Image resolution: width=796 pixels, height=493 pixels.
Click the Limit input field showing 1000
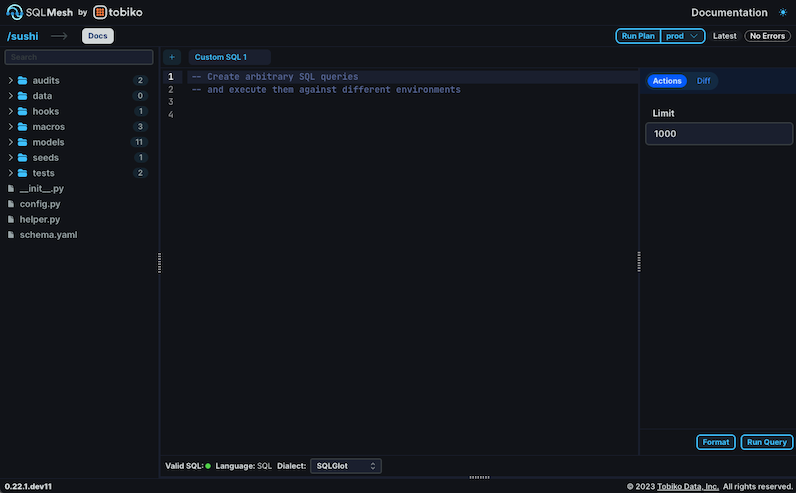(718, 134)
